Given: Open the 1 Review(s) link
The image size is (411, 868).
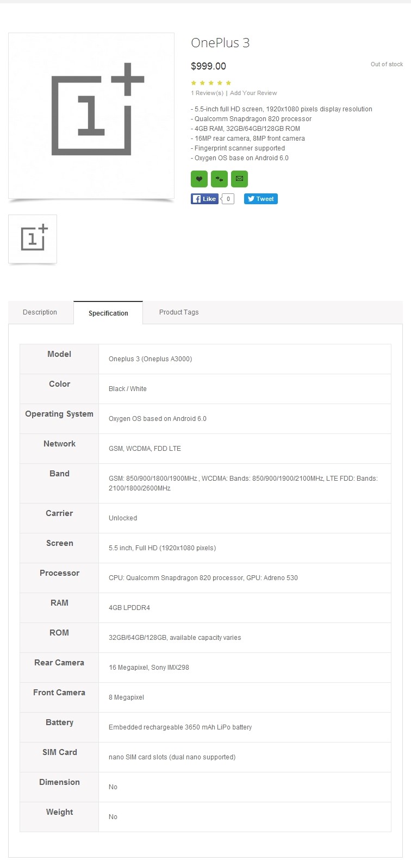Looking at the screenshot, I should [207, 93].
